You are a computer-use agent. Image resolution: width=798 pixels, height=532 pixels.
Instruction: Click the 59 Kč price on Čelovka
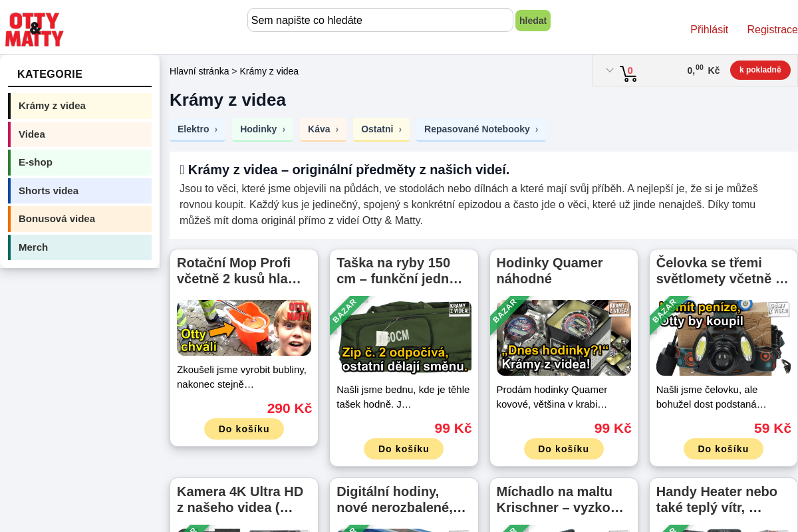[773, 428]
